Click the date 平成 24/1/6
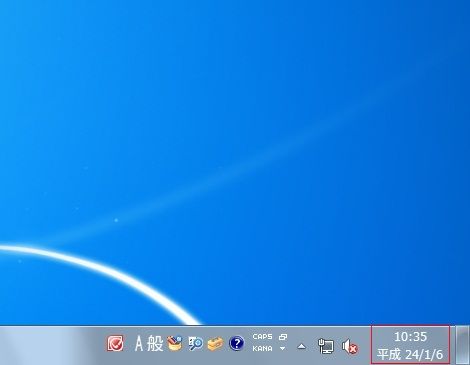This screenshot has width=470, height=365. [x=410, y=354]
